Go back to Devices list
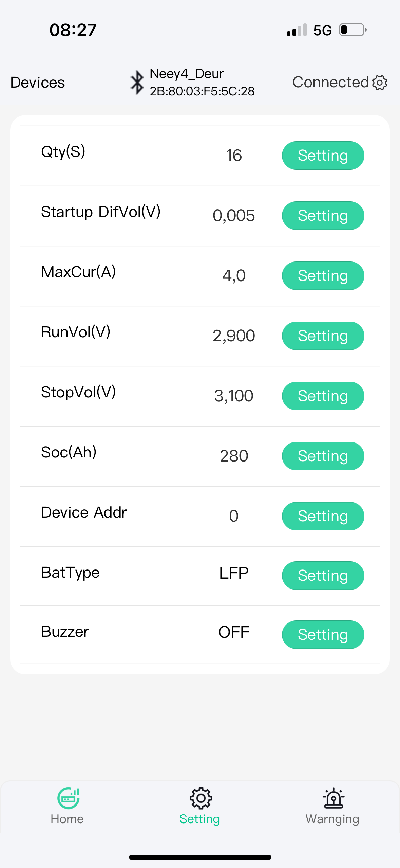The image size is (400, 868). [38, 83]
